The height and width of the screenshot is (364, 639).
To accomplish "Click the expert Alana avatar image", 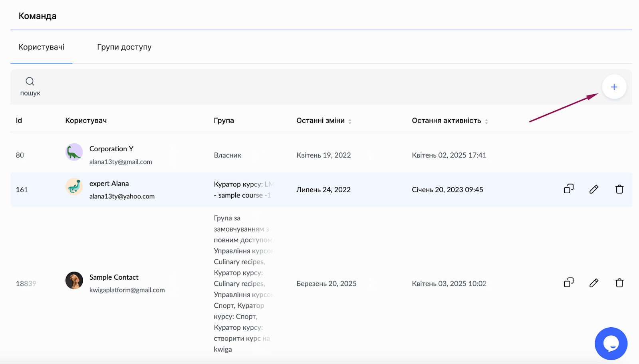I will click(x=74, y=186).
